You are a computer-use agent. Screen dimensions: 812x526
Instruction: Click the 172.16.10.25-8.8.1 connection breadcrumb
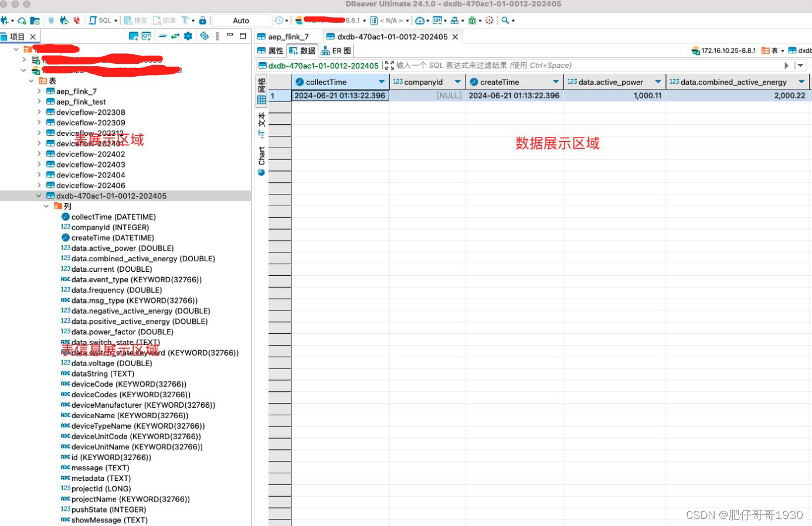pos(724,51)
